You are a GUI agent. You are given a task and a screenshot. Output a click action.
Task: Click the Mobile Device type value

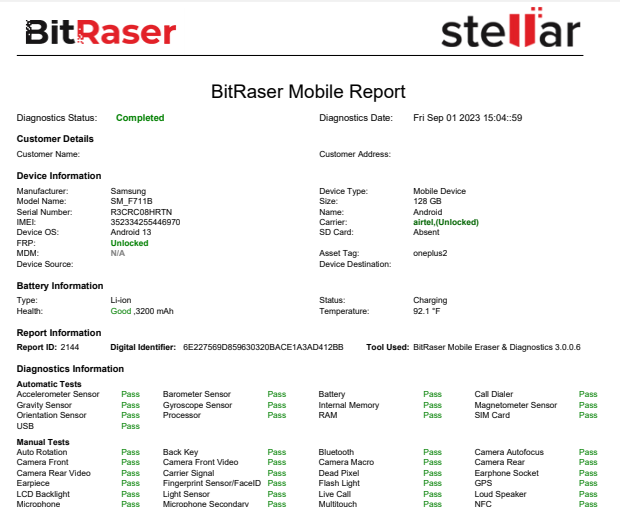point(439,191)
